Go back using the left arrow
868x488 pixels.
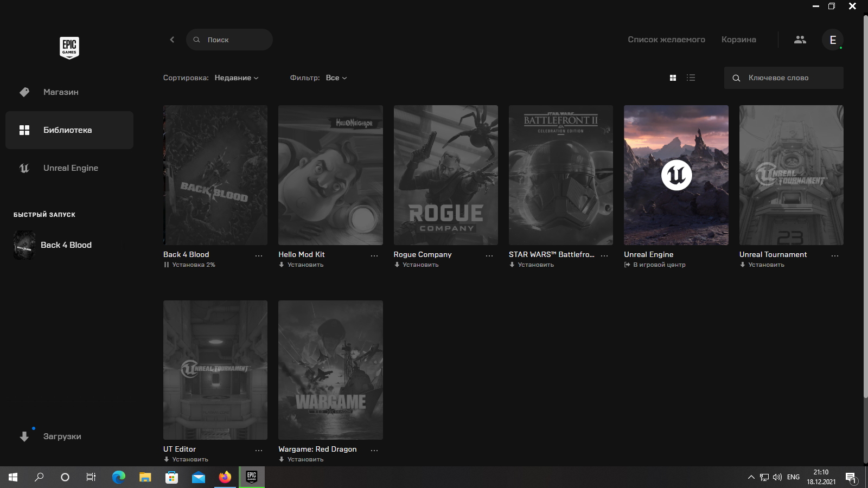coord(172,40)
